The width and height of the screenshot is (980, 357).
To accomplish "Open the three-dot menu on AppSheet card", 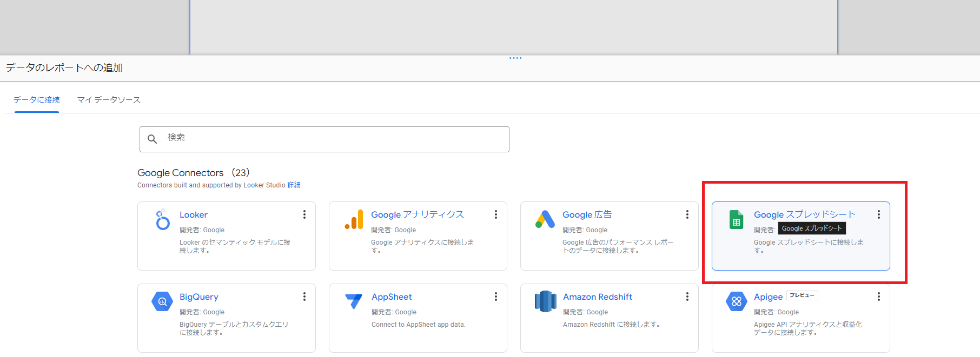I will click(496, 297).
